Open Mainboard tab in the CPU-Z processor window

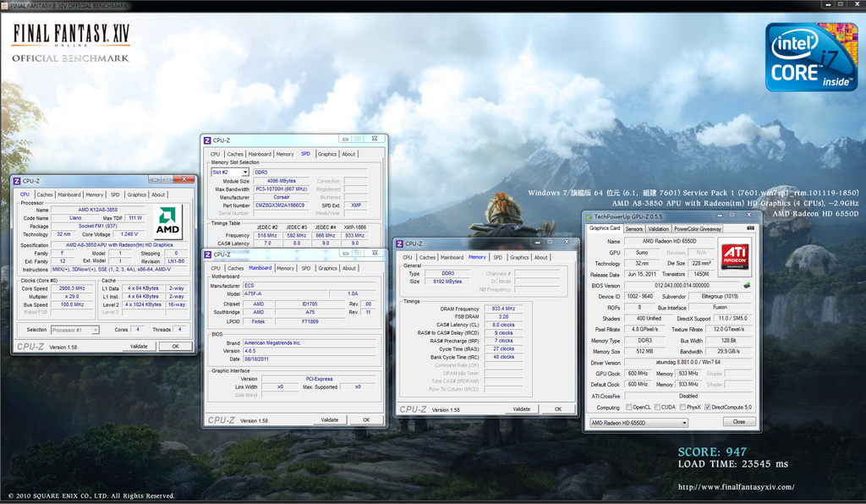[69, 194]
